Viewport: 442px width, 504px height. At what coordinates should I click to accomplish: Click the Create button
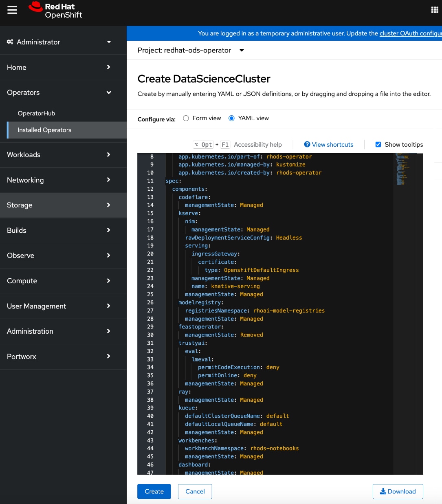[154, 491]
